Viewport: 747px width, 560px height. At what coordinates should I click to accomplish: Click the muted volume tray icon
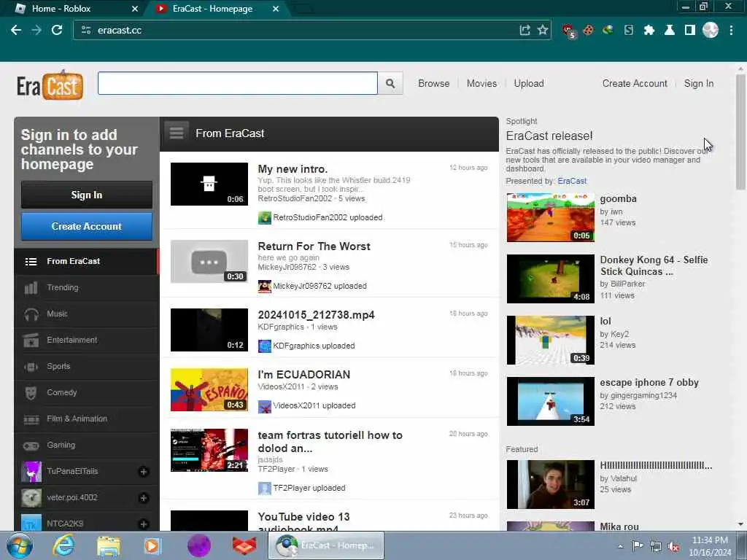673,546
